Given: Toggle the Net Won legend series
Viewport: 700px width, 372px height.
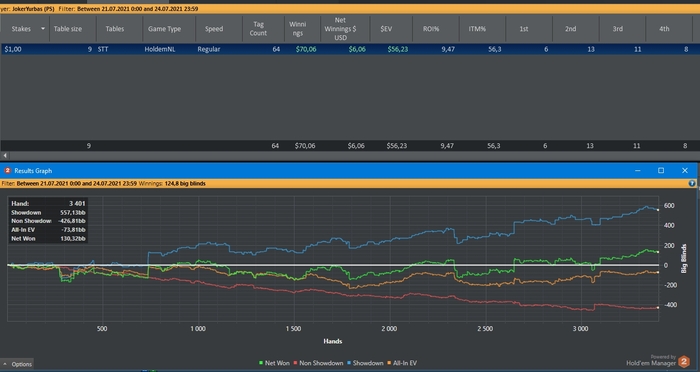Looking at the screenshot, I should pyautogui.click(x=274, y=363).
